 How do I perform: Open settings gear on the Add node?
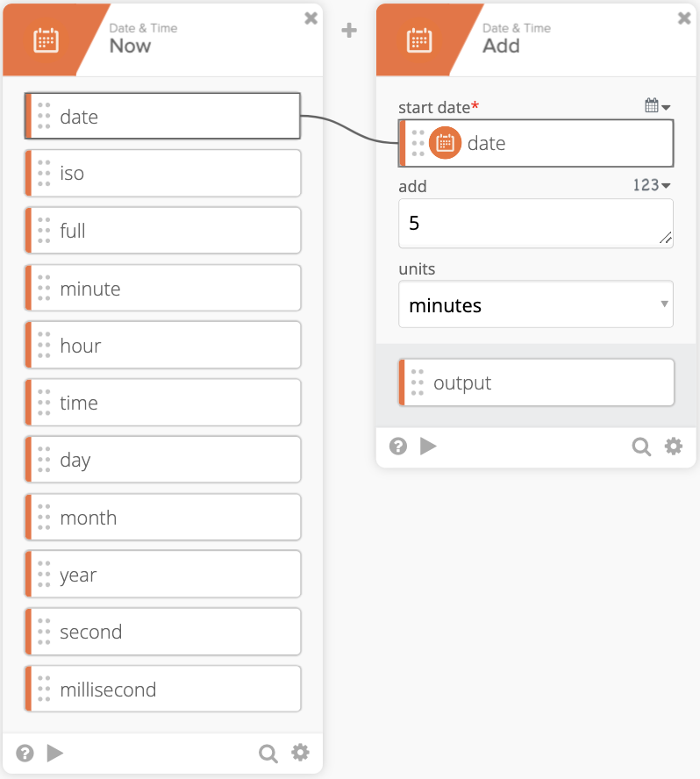tap(673, 446)
